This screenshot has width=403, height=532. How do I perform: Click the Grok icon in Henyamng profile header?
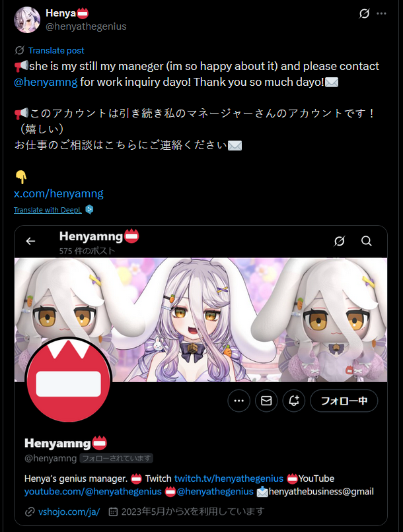(339, 241)
